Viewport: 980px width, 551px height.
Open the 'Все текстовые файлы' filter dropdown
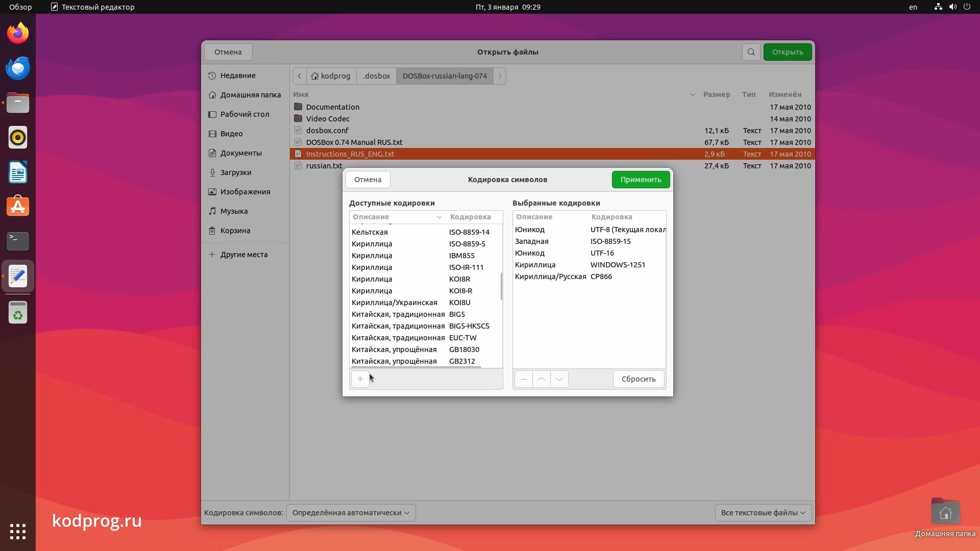763,513
